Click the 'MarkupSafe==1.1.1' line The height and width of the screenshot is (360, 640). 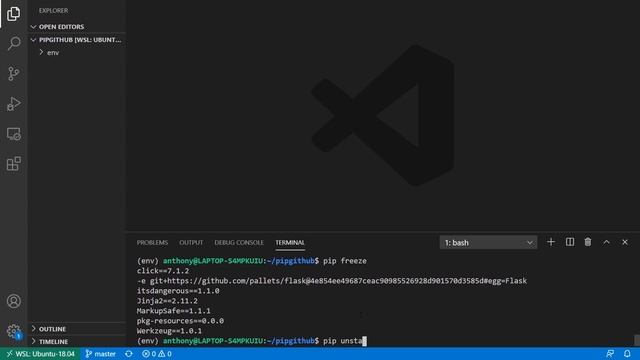(x=173, y=311)
